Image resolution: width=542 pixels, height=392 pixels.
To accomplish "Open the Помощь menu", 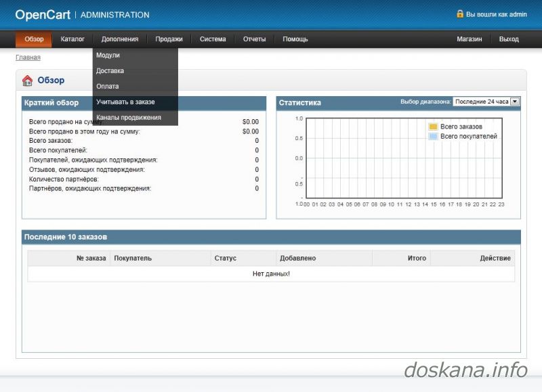I will (x=295, y=39).
